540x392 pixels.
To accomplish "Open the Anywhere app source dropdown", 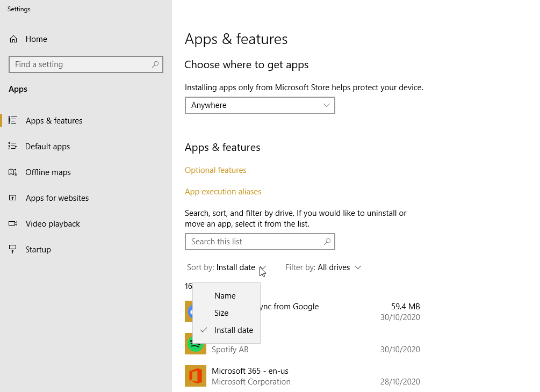I will click(260, 105).
